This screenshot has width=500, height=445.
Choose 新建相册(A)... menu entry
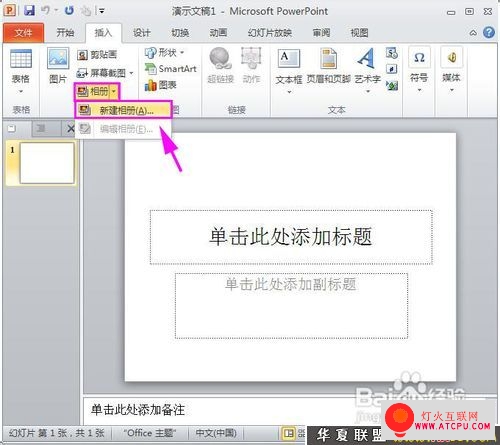tap(123, 110)
